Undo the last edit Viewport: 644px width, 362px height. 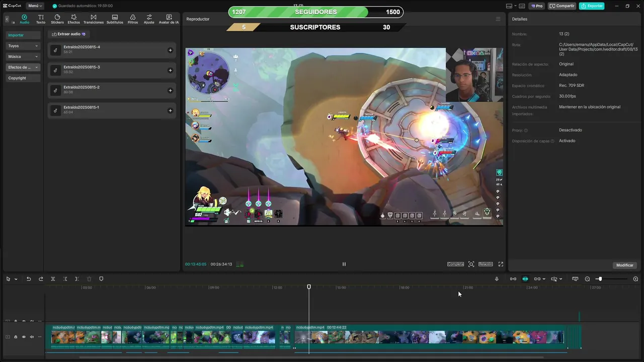29,279
